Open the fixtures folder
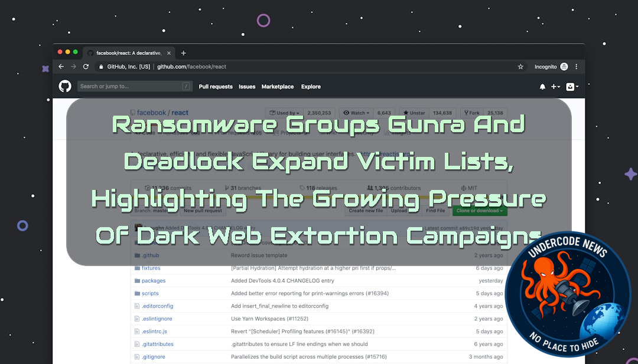Image resolution: width=638 pixels, height=364 pixels. (151, 268)
